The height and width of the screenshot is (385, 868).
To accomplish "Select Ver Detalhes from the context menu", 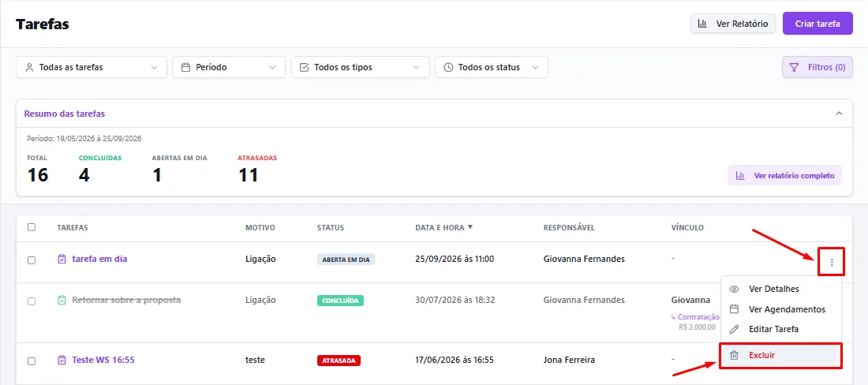I will pos(780,289).
